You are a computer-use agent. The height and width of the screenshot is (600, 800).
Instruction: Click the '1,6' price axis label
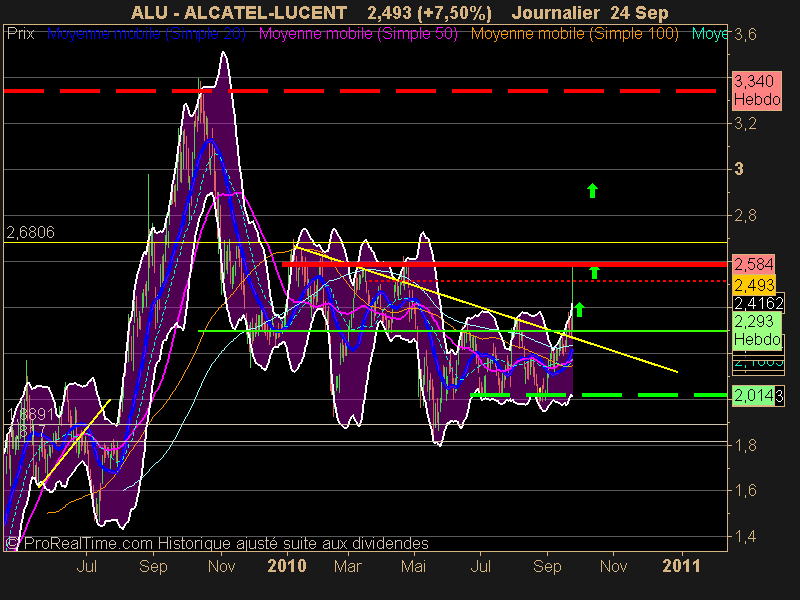744,490
